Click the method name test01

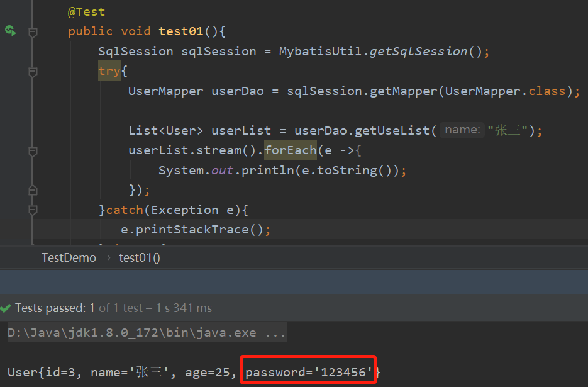click(180, 31)
